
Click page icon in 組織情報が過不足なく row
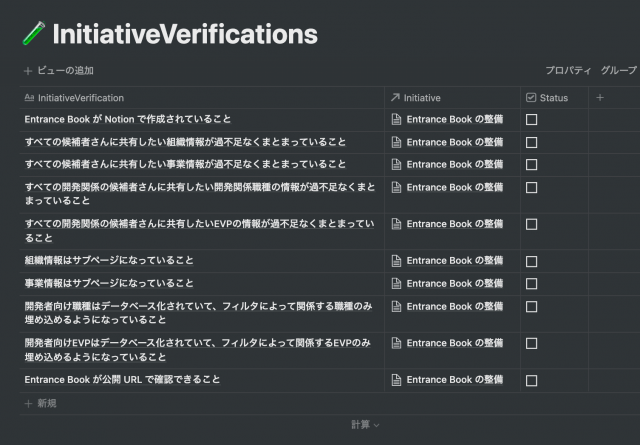pos(396,142)
